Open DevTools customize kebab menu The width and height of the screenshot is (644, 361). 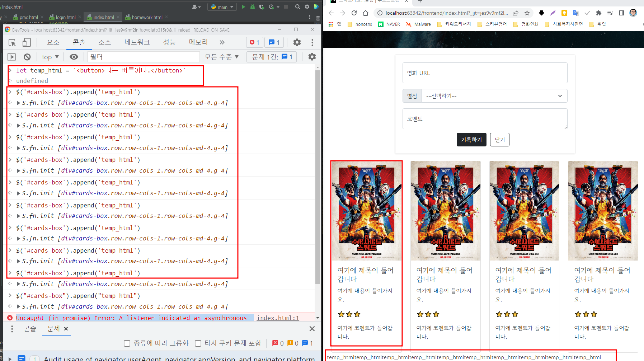[312, 42]
